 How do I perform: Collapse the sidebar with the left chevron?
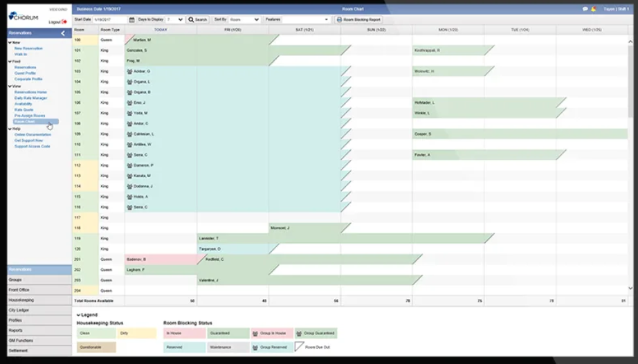[63, 33]
